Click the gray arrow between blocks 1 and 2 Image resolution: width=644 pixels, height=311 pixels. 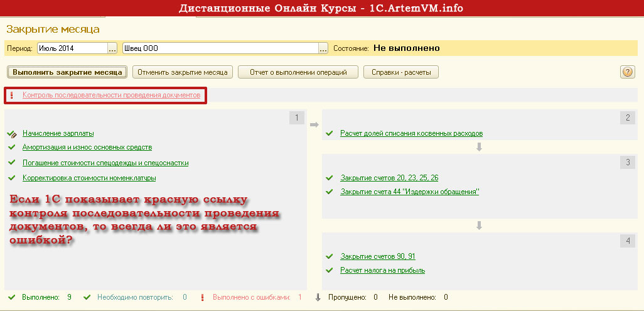click(x=314, y=125)
